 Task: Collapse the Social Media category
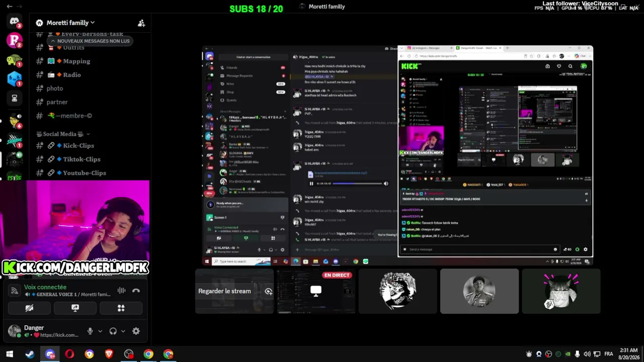pos(63,134)
